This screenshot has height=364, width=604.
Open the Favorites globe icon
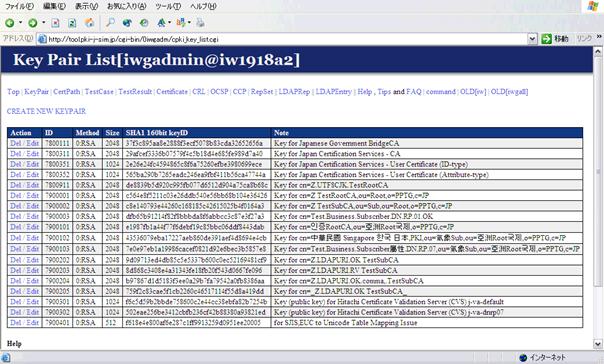pyautogui.click(x=127, y=23)
